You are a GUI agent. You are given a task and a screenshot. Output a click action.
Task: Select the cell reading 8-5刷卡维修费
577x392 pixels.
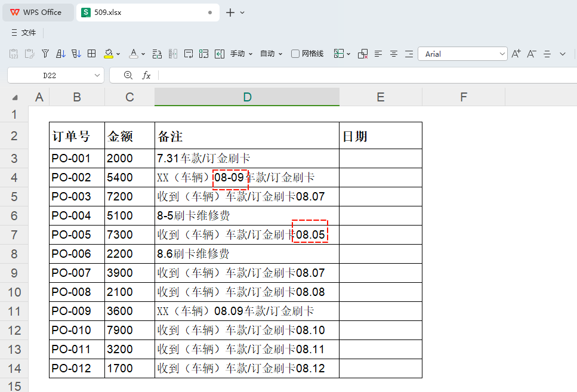(247, 216)
